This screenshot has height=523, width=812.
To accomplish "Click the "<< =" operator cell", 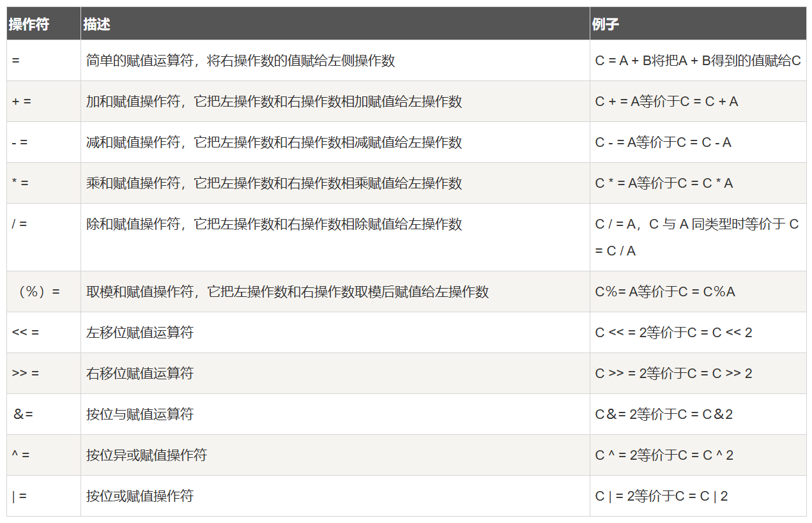I will 26,333.
